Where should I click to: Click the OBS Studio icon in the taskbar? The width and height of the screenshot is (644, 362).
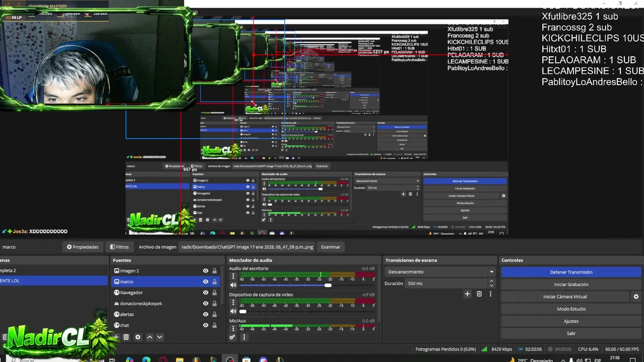coord(230,359)
